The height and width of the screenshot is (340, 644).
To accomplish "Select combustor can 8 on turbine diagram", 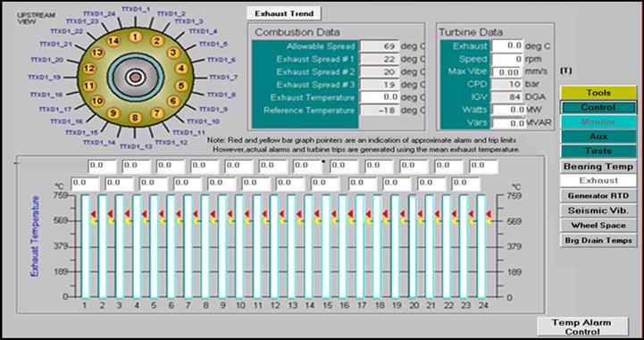I will [135, 118].
